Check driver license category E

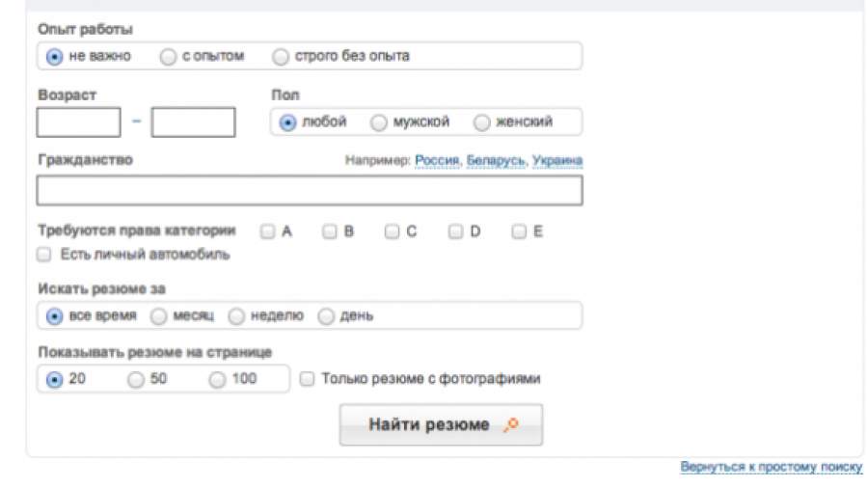(x=519, y=231)
